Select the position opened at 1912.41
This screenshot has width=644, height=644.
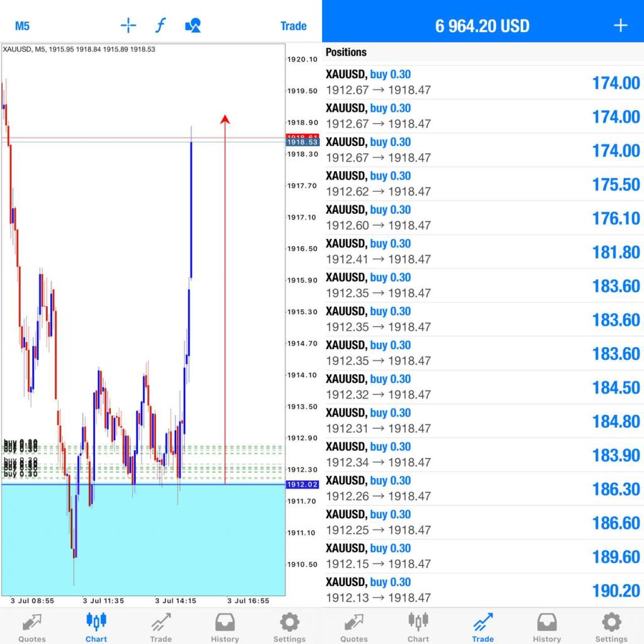click(x=482, y=252)
